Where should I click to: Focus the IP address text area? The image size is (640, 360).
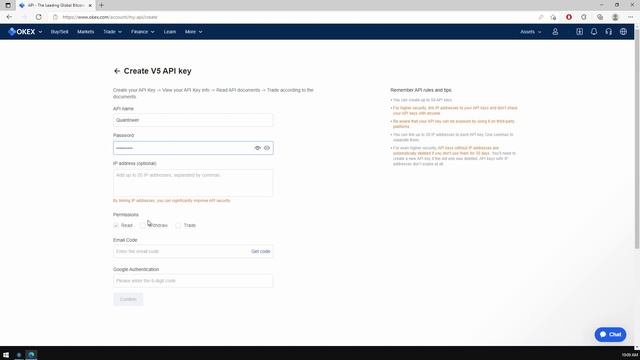coord(193,183)
